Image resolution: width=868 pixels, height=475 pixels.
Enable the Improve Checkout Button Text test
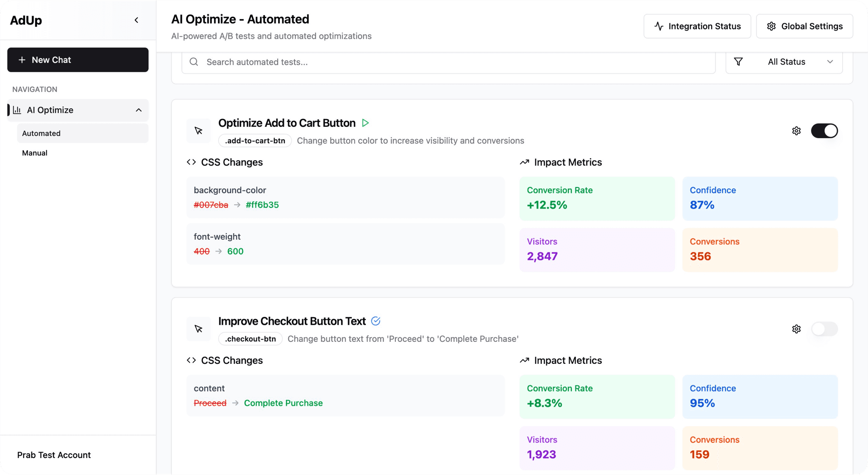pyautogui.click(x=824, y=329)
